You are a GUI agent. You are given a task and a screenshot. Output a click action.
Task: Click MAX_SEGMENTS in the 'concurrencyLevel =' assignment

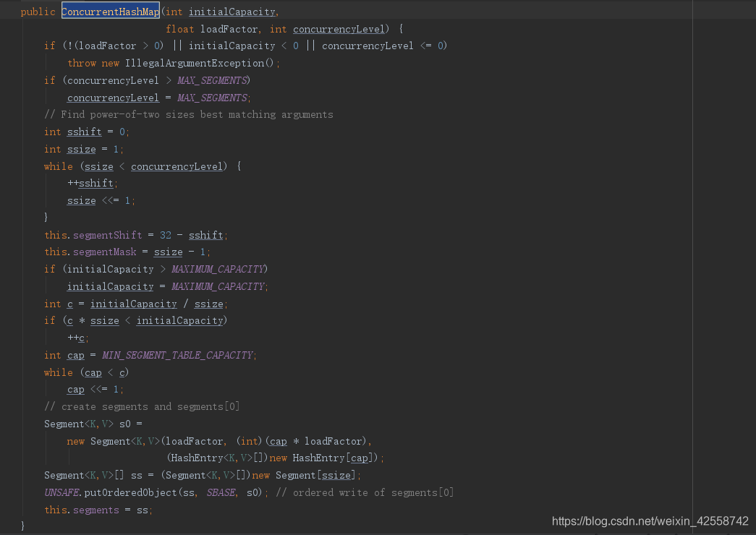(212, 98)
